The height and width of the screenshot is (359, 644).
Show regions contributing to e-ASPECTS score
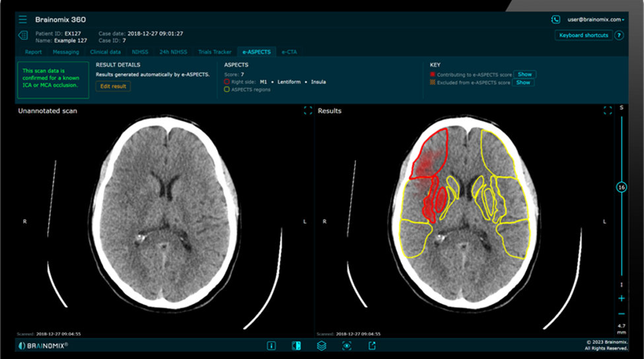click(525, 75)
